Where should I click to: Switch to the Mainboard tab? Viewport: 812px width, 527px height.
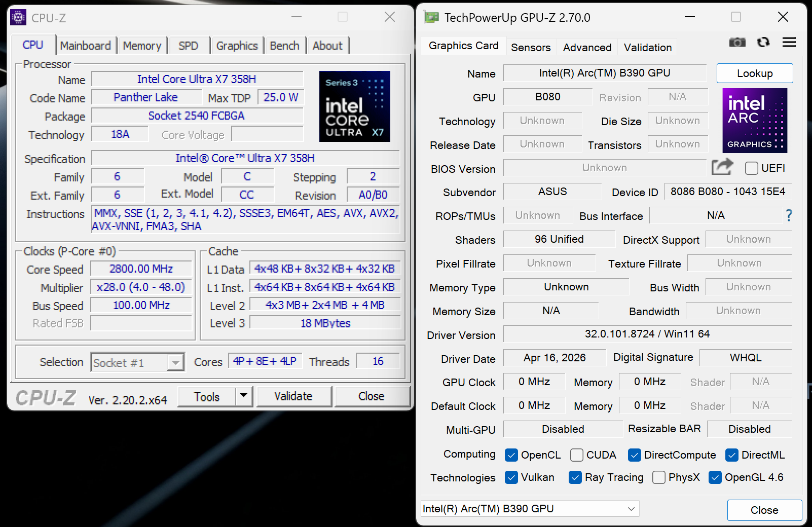click(86, 46)
